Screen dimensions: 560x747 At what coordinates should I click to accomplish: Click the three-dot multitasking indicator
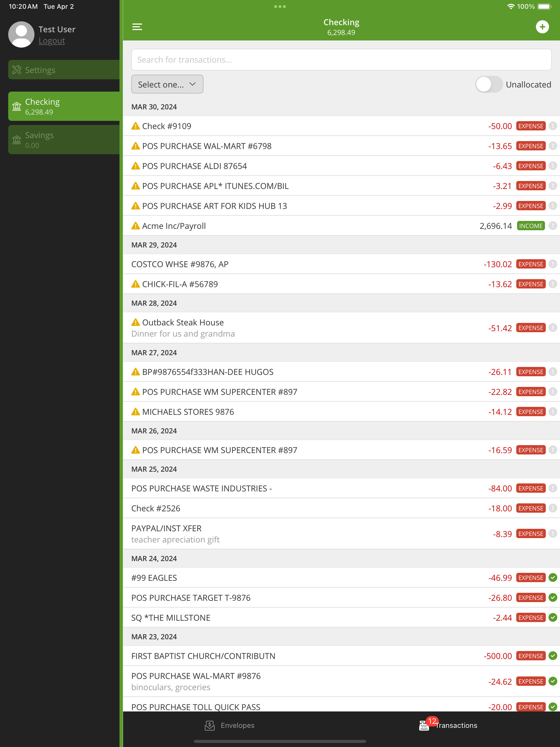coord(280,6)
